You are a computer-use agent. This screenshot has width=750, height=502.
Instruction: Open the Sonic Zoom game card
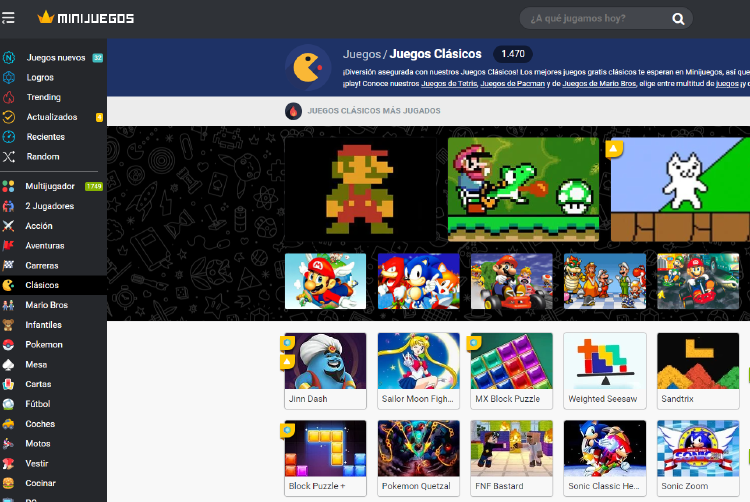[x=698, y=458]
